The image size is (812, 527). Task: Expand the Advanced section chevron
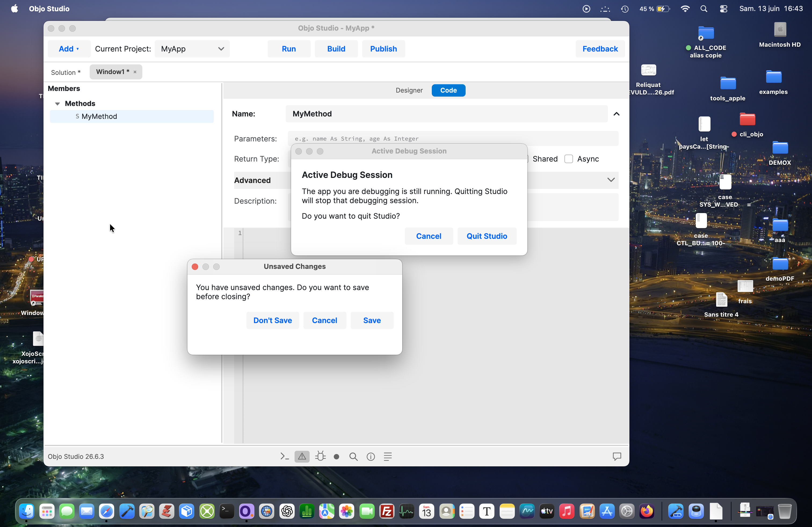coord(611,180)
